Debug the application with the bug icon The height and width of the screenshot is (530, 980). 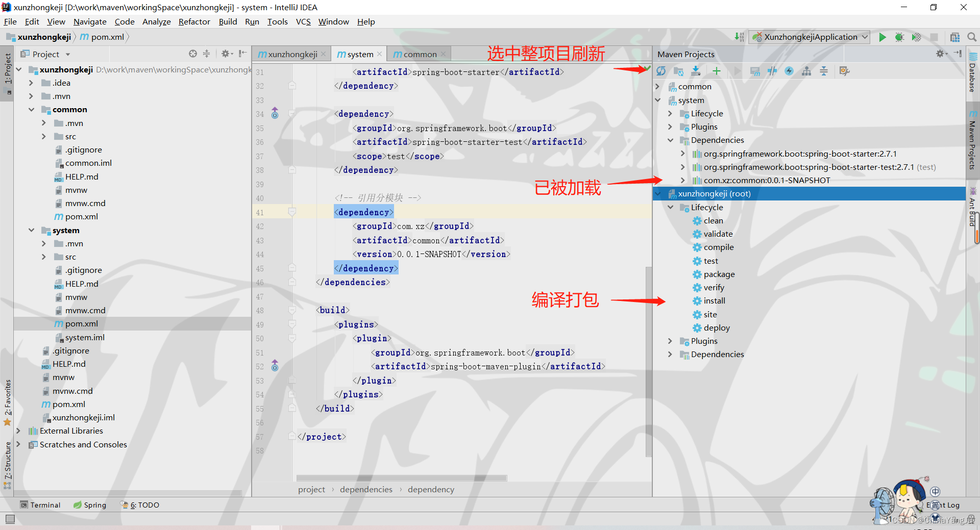click(x=900, y=37)
